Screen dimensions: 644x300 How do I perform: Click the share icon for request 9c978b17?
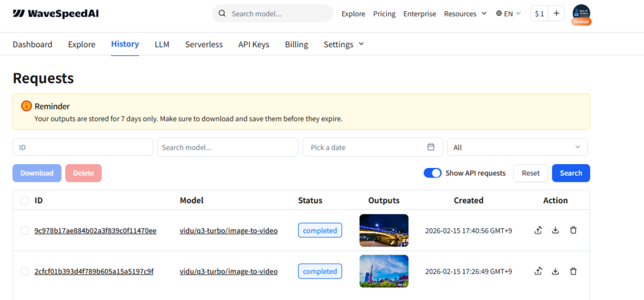click(x=538, y=230)
